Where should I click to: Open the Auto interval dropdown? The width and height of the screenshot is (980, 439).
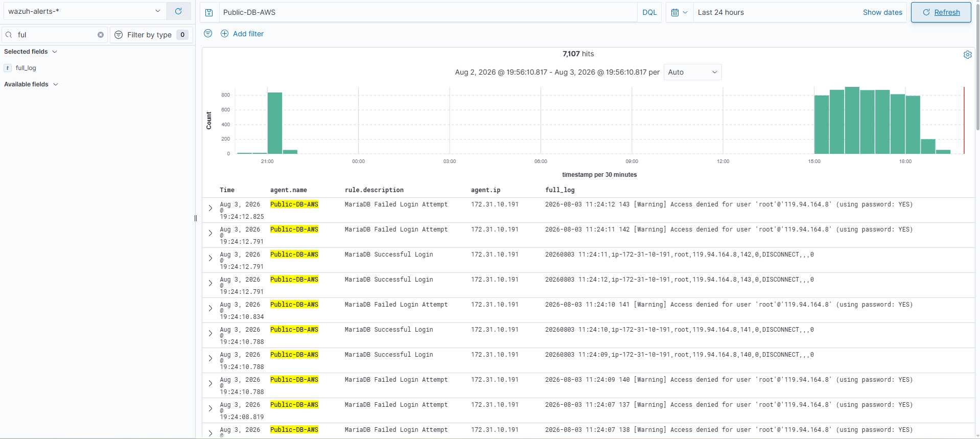coord(692,72)
